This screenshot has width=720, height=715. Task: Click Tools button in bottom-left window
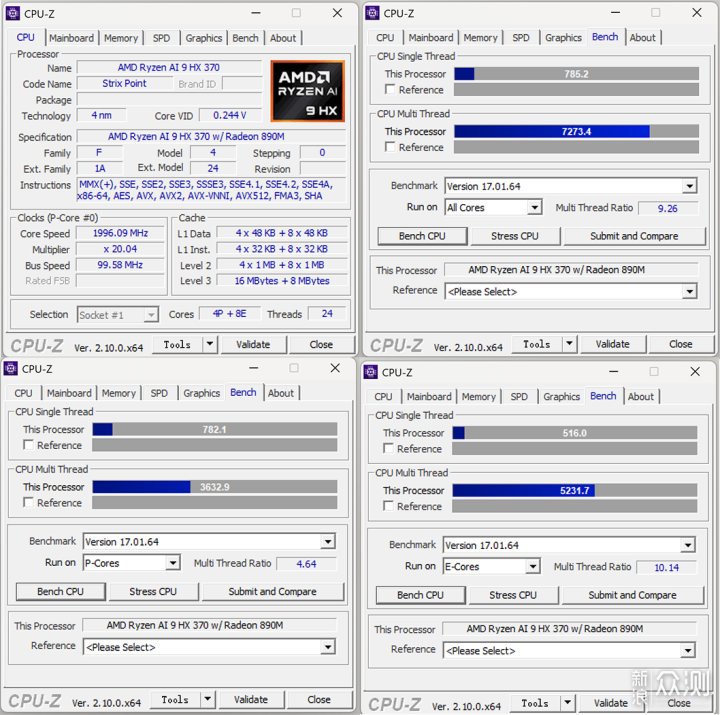(175, 699)
